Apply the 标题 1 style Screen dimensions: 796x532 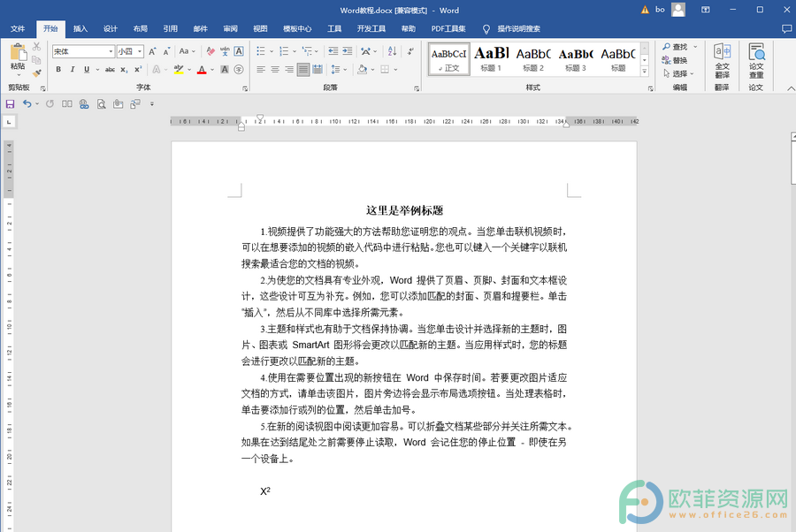(491, 59)
